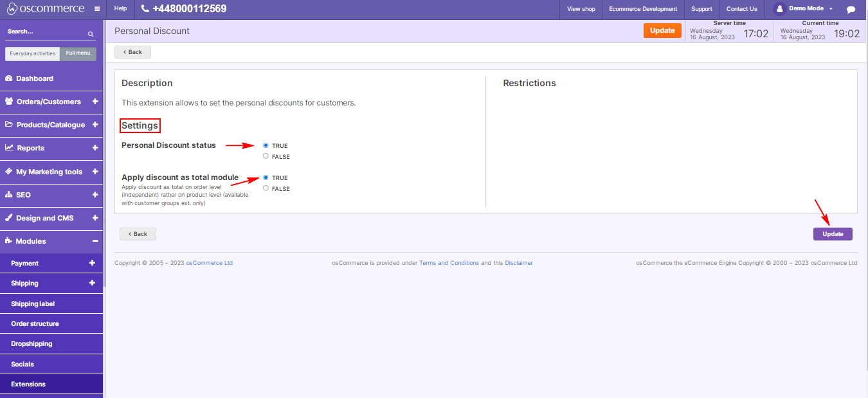868x398 pixels.
Task: Click the top Back button
Action: (132, 52)
